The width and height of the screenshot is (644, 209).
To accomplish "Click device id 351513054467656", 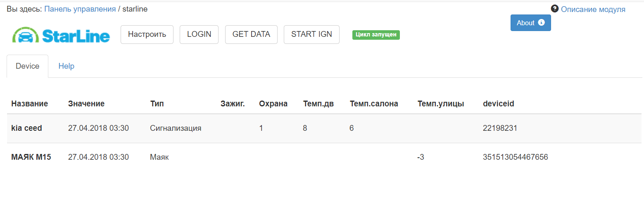I will coord(516,157).
